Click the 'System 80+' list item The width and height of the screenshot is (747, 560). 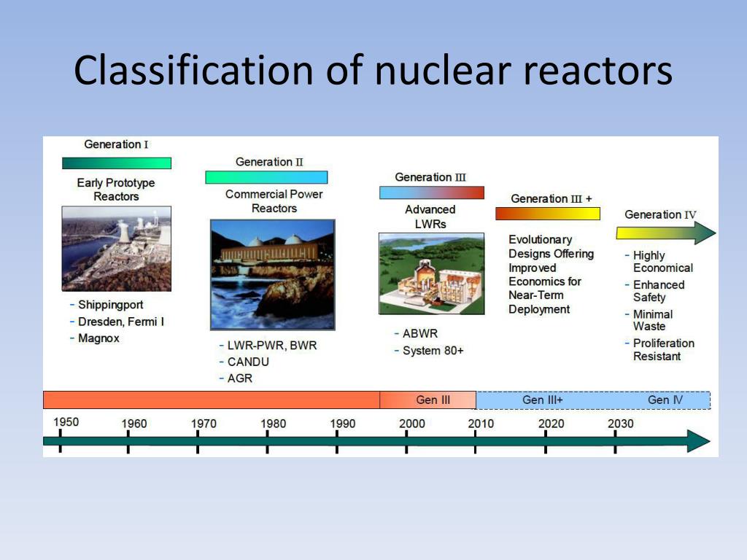(433, 351)
